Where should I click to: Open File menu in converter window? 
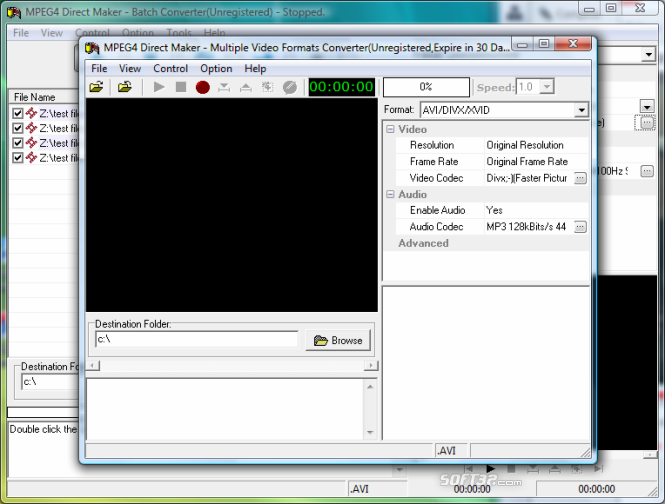click(x=99, y=69)
